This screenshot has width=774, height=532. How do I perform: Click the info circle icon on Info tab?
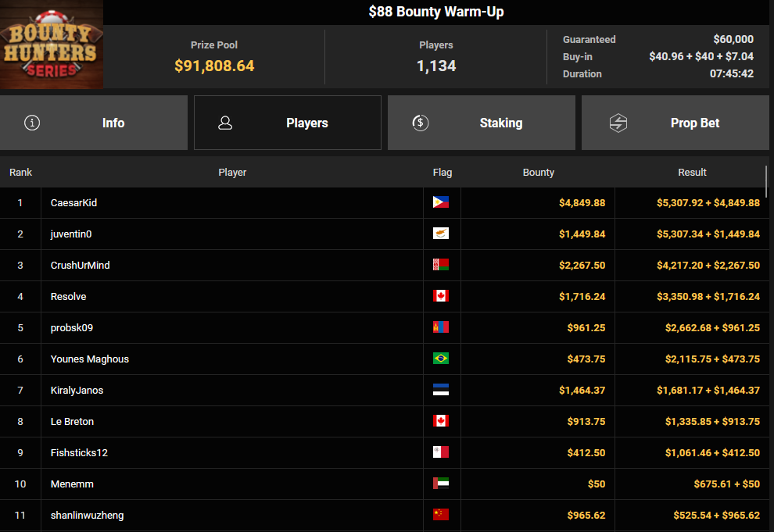pos(32,123)
